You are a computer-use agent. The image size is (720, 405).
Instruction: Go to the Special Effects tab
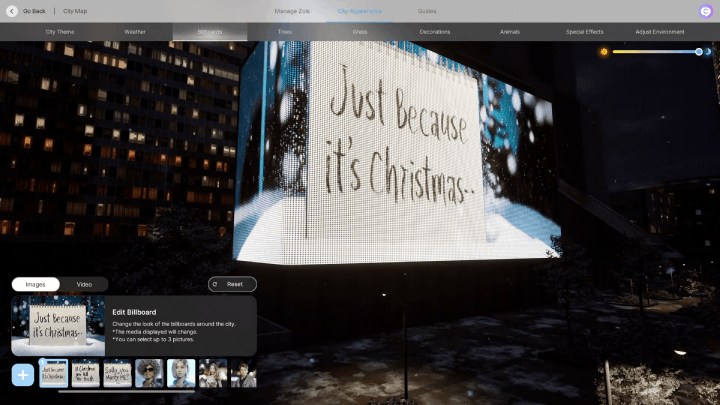pyautogui.click(x=583, y=32)
